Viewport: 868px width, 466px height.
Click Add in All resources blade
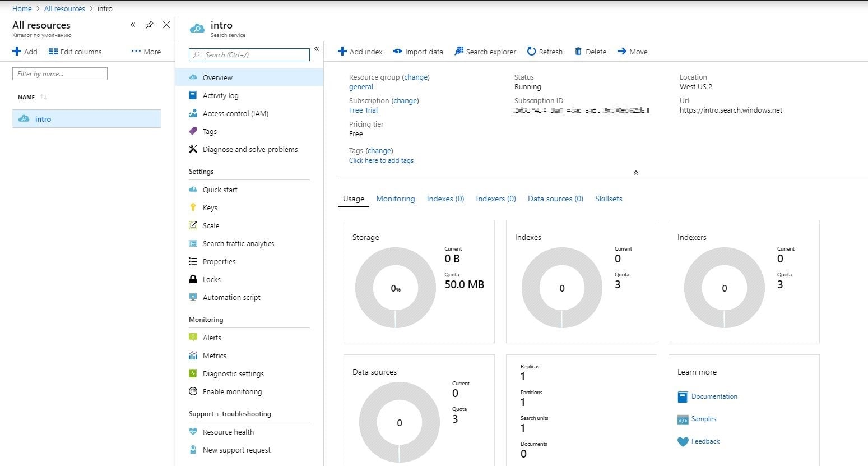click(x=25, y=52)
